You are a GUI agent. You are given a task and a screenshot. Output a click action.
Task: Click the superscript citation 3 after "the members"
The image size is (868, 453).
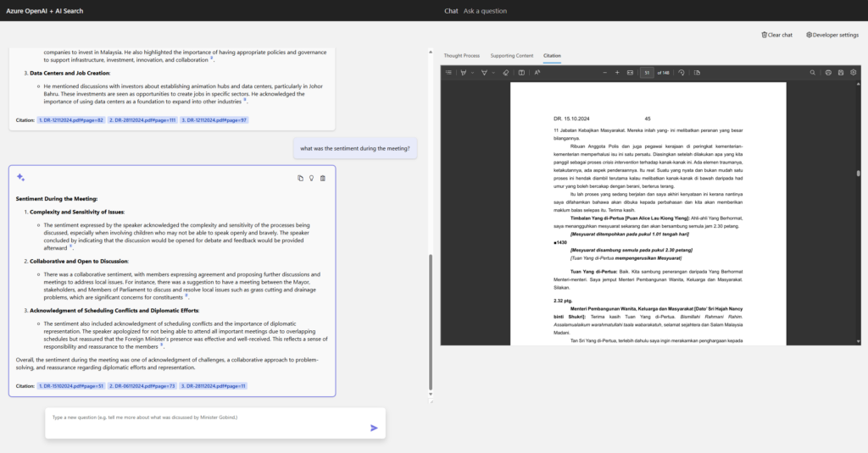[162, 345]
